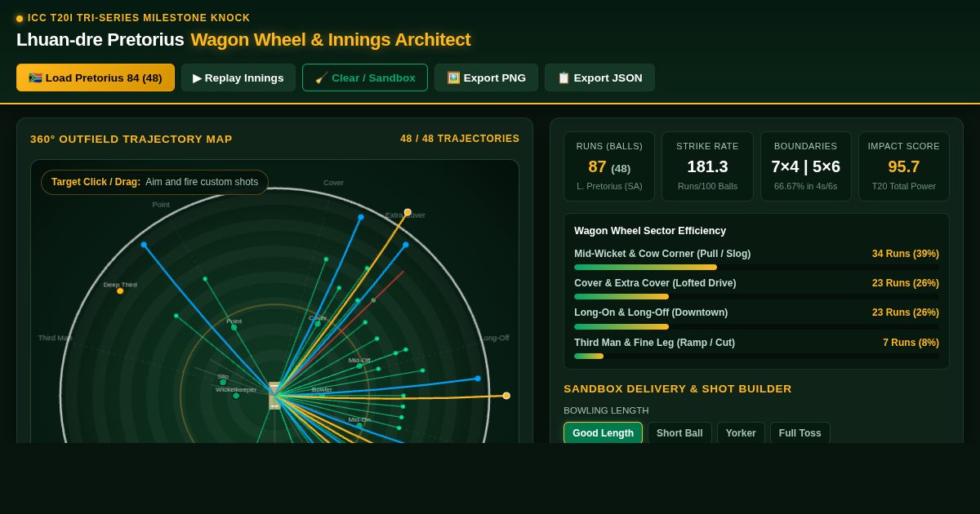Viewport: 980px width, 514px height.
Task: Click the Load Pretorius 84 (48) button
Action: tap(96, 78)
